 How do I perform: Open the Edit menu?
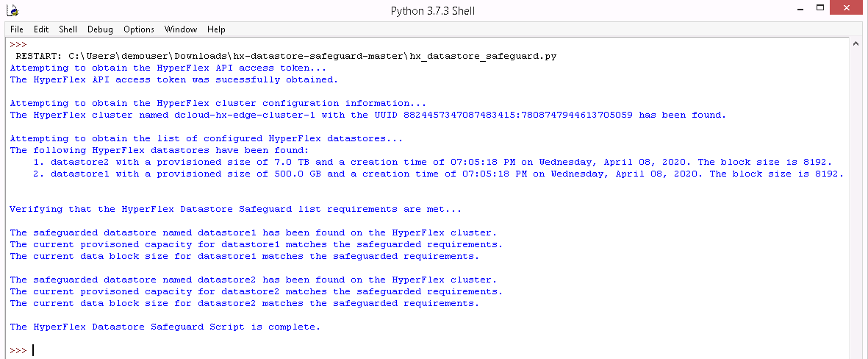tap(41, 29)
